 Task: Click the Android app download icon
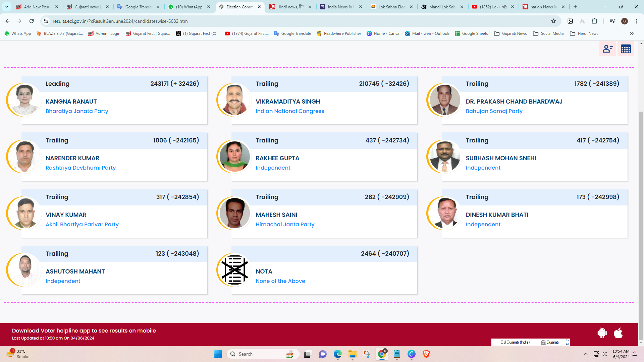click(x=602, y=333)
